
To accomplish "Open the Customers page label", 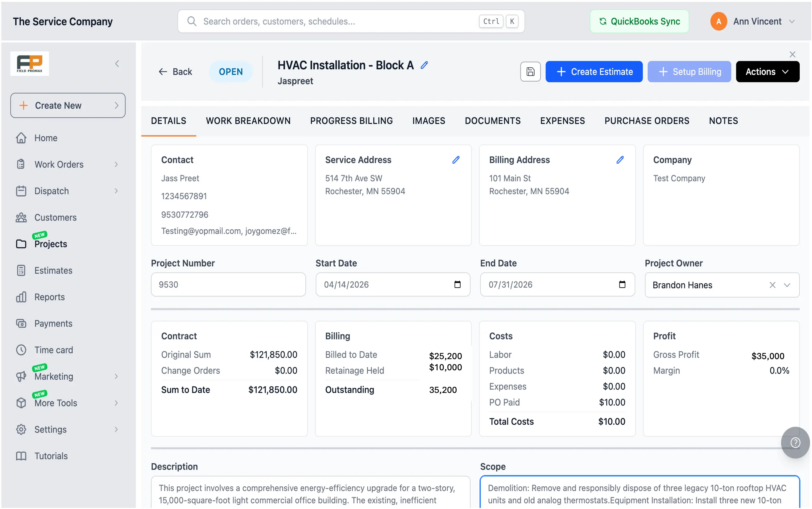I will (x=56, y=217).
